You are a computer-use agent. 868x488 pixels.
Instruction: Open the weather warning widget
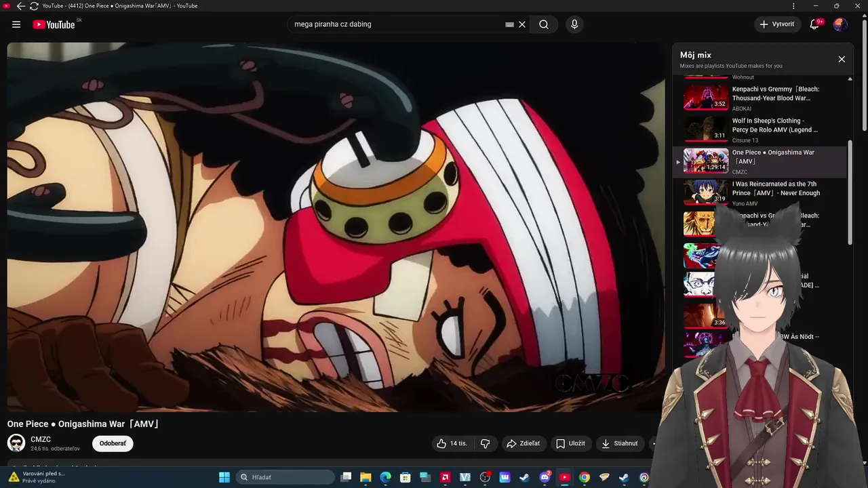pos(37,477)
